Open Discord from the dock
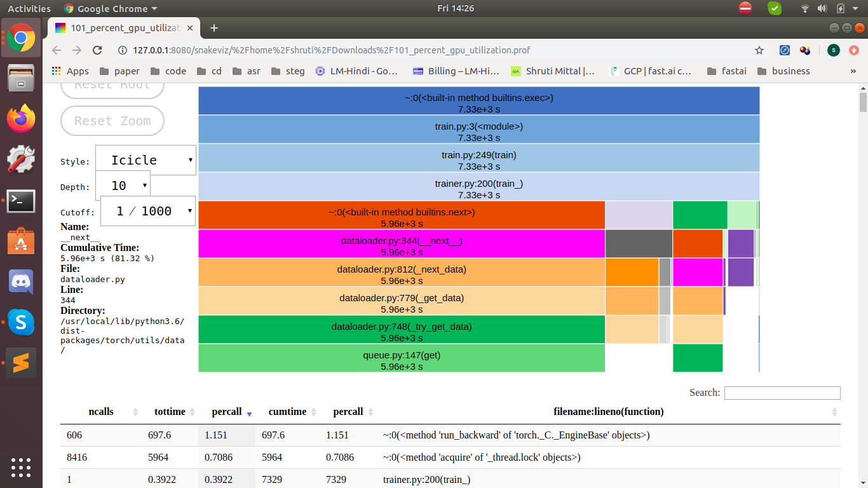Image resolution: width=868 pixels, height=488 pixels. click(21, 281)
